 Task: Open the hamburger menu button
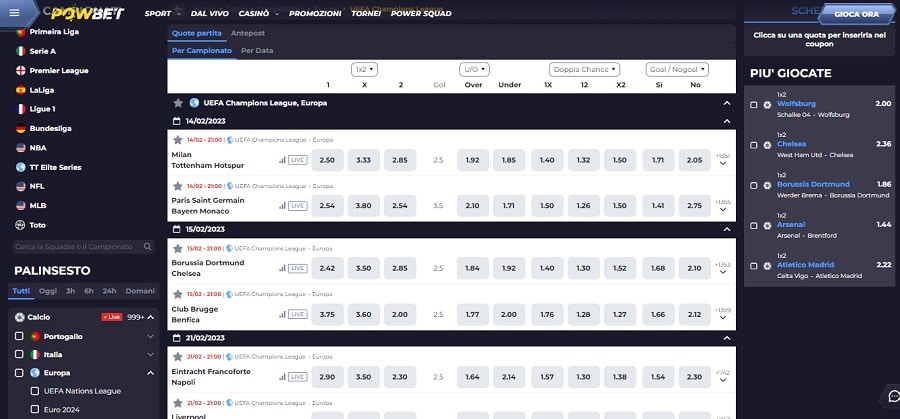(15, 13)
